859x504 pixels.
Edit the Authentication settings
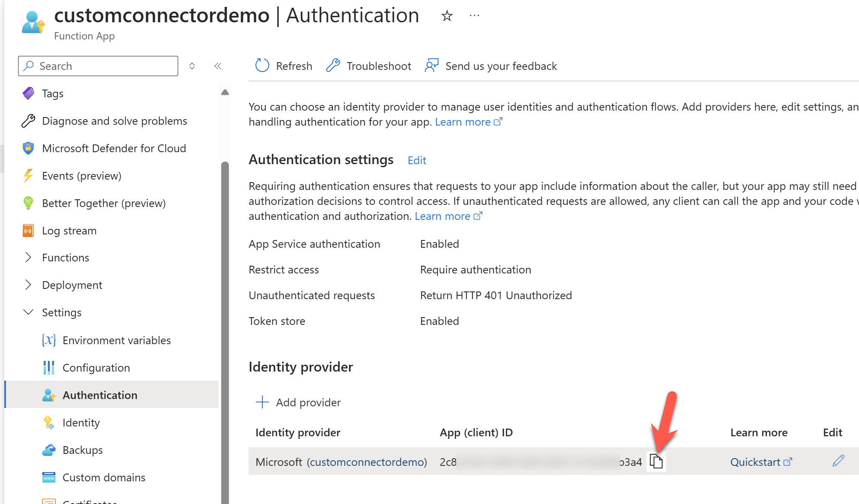coord(416,160)
